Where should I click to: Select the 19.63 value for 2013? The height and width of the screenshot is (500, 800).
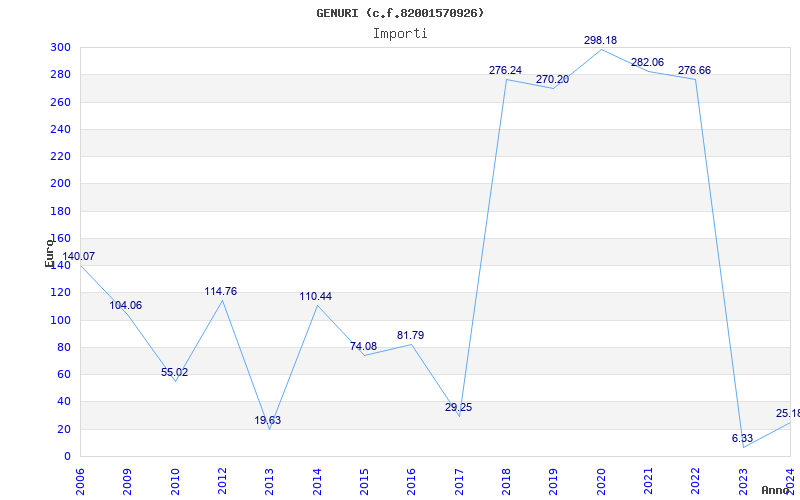(268, 420)
